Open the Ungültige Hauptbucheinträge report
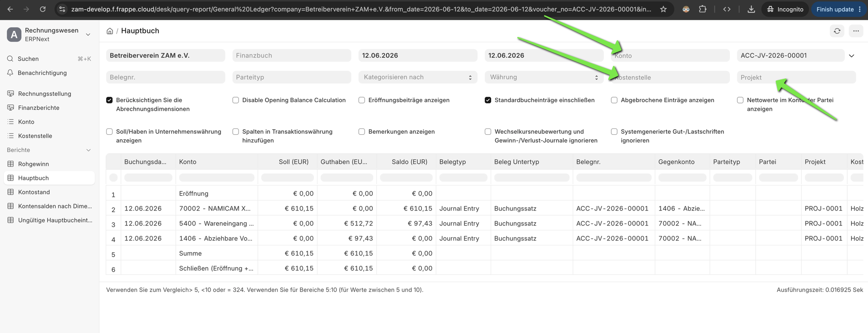The image size is (868, 333). [x=49, y=220]
